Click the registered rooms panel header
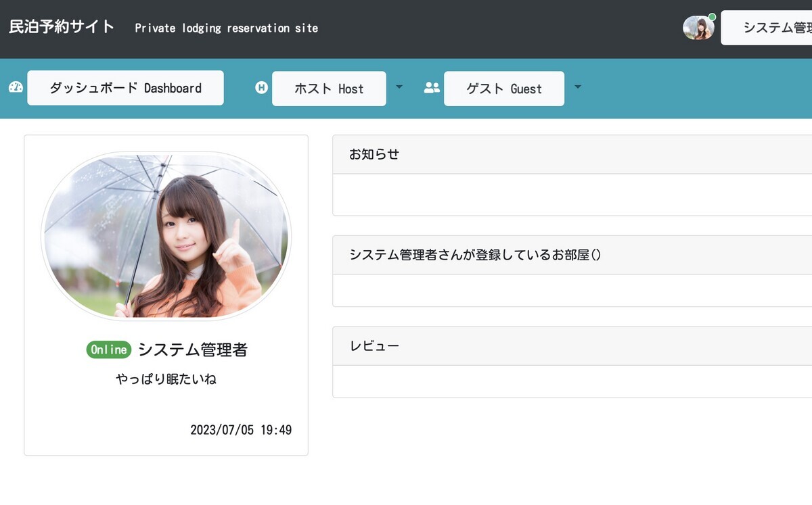Viewport: 812px width, 505px height. tap(476, 255)
